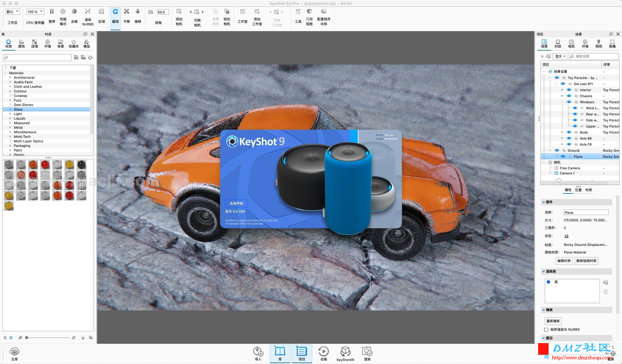622x364 pixels.
Task: Switch to the 位置 position sub-tab
Action: click(x=578, y=190)
